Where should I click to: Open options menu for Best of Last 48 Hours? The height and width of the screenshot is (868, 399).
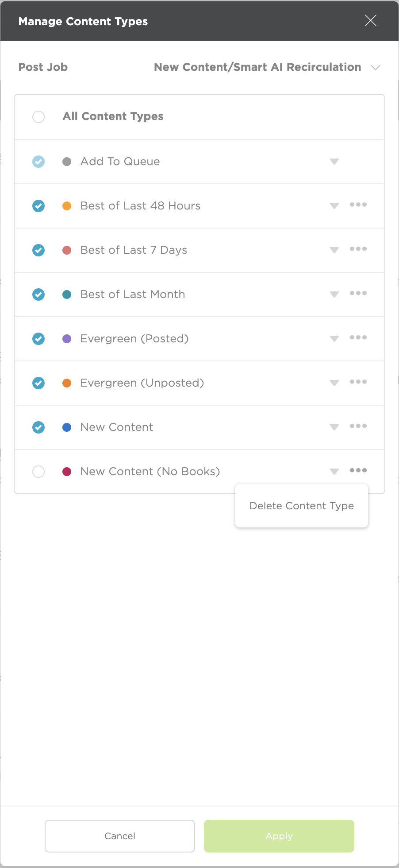[x=358, y=205]
